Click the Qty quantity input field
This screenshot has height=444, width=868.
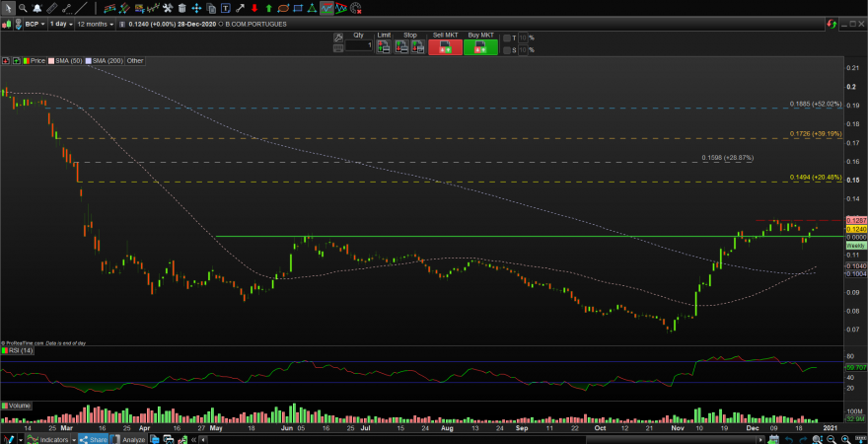tap(359, 46)
